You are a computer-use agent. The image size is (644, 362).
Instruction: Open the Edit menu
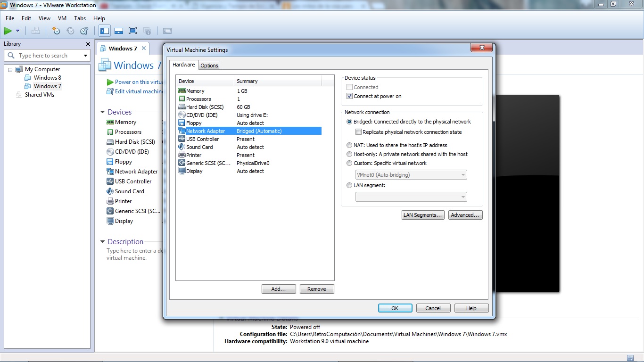point(26,18)
